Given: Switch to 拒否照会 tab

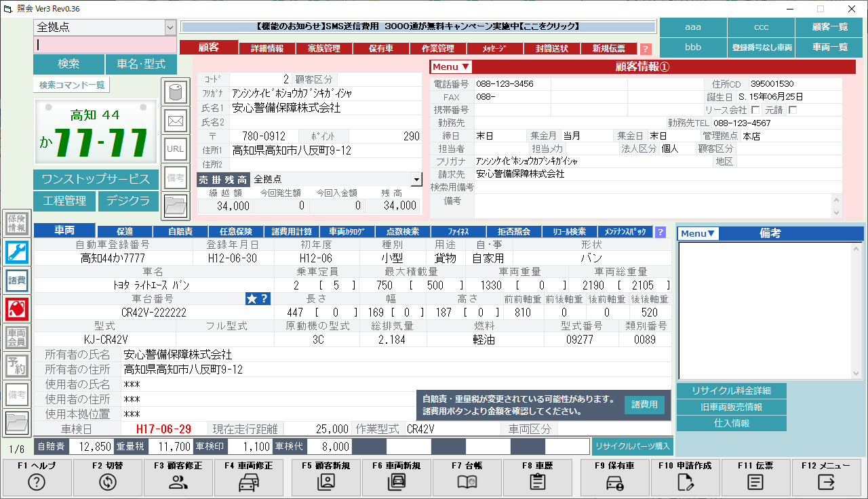Looking at the screenshot, I should pos(514,232).
